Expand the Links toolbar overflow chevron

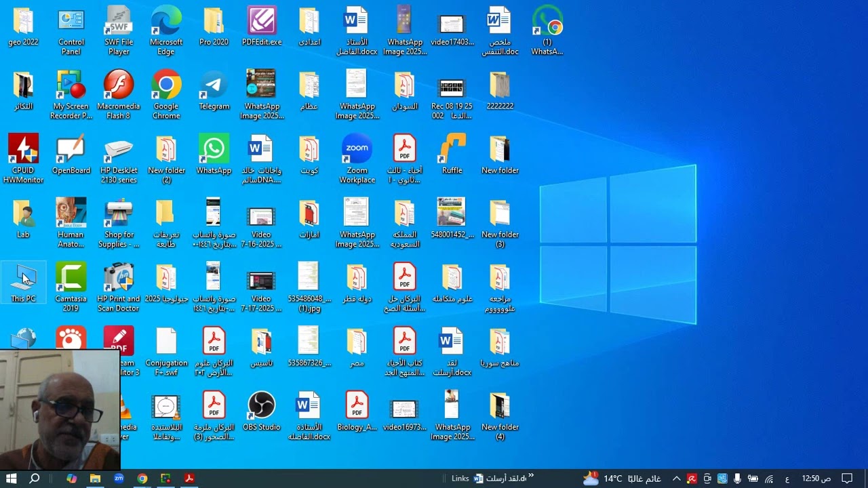(x=530, y=476)
